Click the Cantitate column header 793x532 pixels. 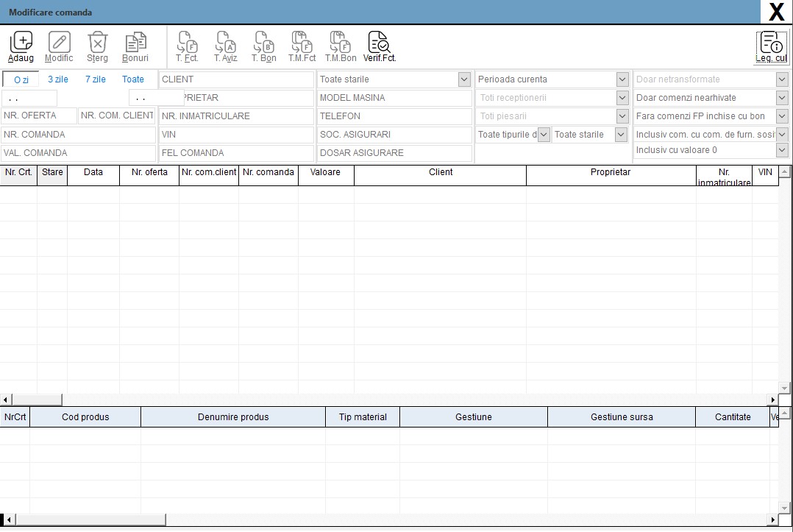click(733, 417)
